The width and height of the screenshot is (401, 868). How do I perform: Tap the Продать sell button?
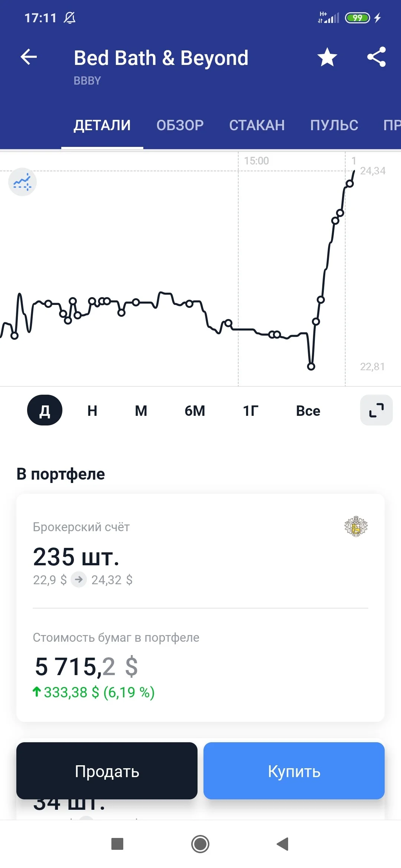point(107,771)
